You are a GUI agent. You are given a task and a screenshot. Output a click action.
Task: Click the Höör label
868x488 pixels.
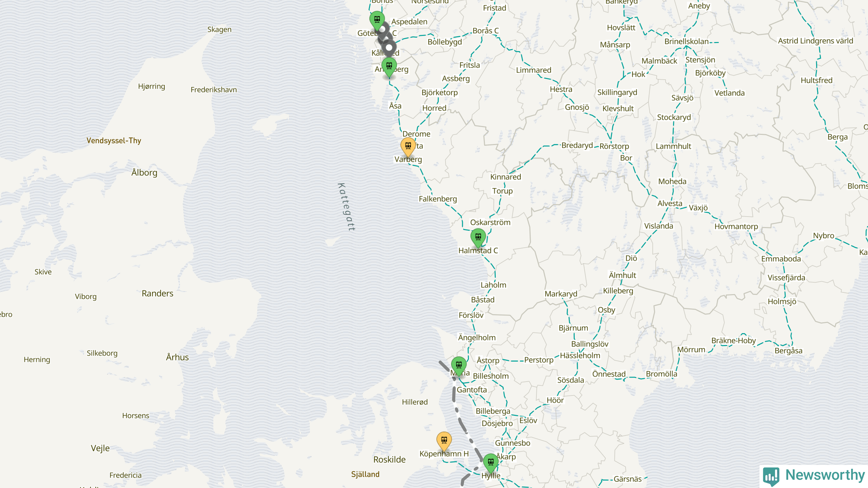(555, 401)
